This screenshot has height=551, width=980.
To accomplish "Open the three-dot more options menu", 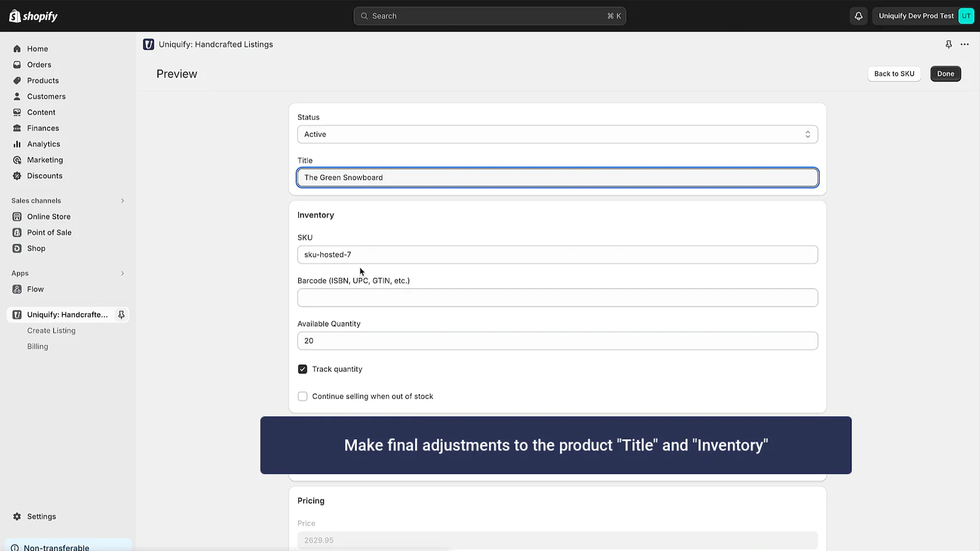I will (965, 44).
